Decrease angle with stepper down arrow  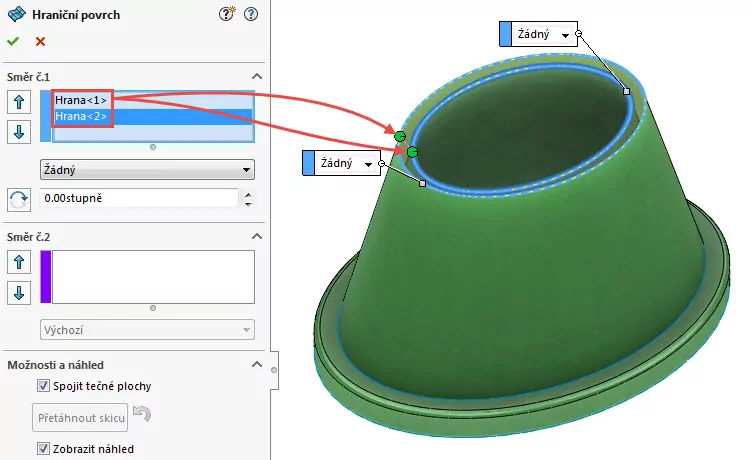[x=248, y=203]
